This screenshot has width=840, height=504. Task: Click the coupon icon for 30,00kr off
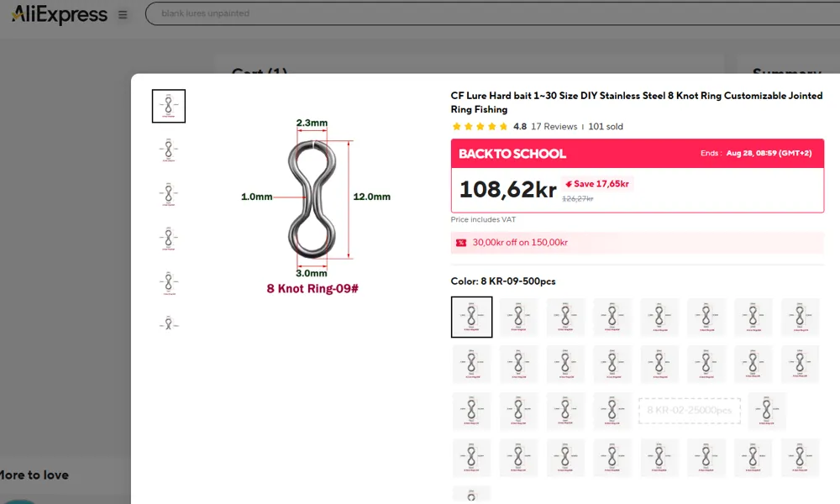(x=460, y=243)
